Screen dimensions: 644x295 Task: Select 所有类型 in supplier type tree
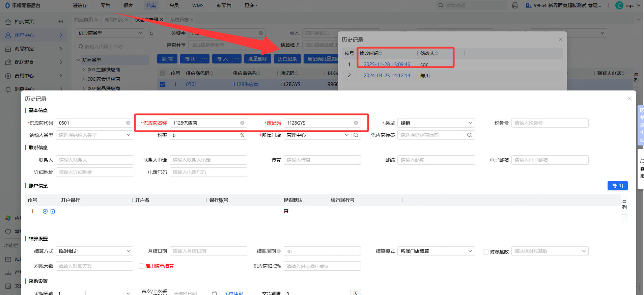point(92,60)
